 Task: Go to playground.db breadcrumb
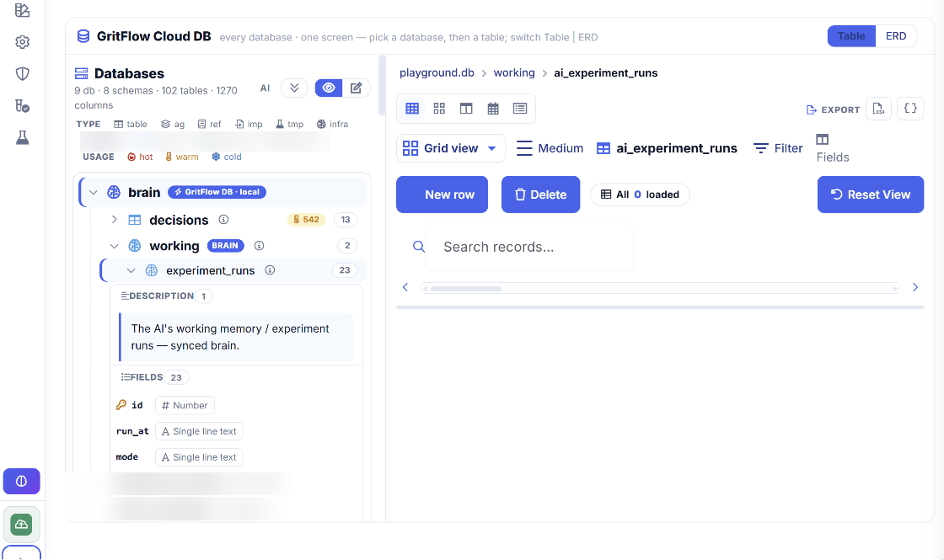click(x=437, y=72)
